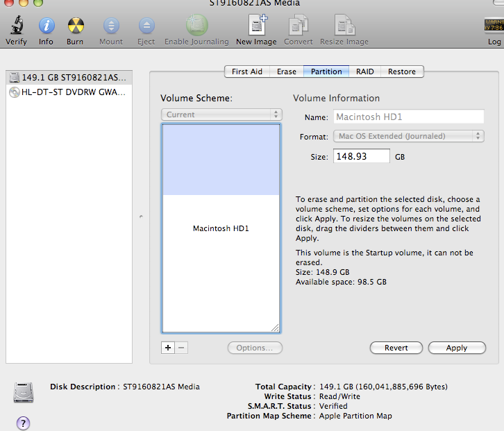Open the Info toolbar icon
The width and height of the screenshot is (504, 431).
47,26
